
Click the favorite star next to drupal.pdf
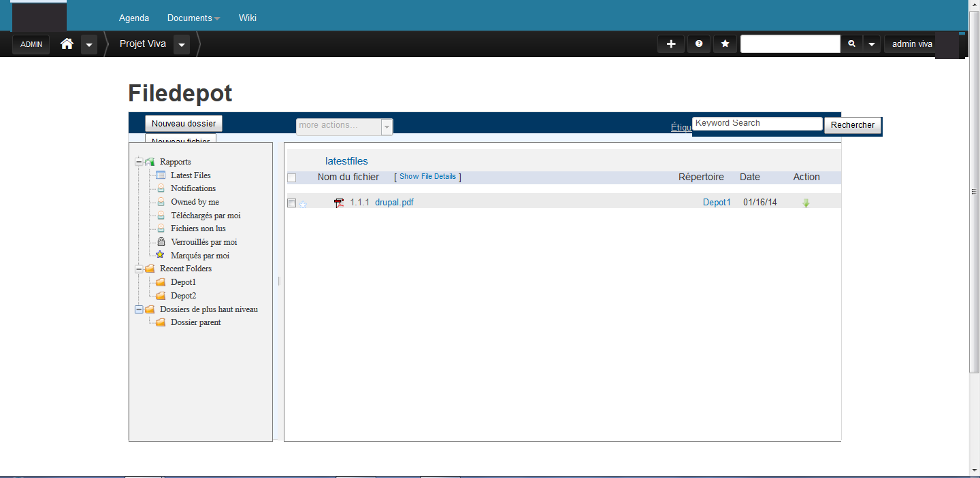[303, 204]
